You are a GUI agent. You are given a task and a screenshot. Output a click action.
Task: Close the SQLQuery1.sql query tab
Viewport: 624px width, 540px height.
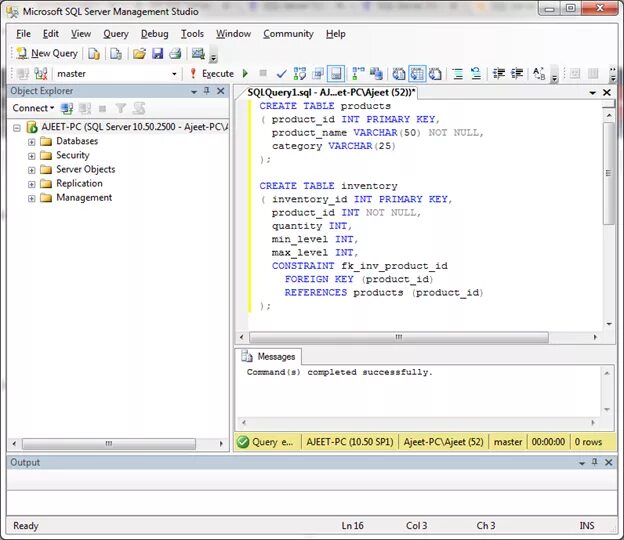(x=606, y=92)
